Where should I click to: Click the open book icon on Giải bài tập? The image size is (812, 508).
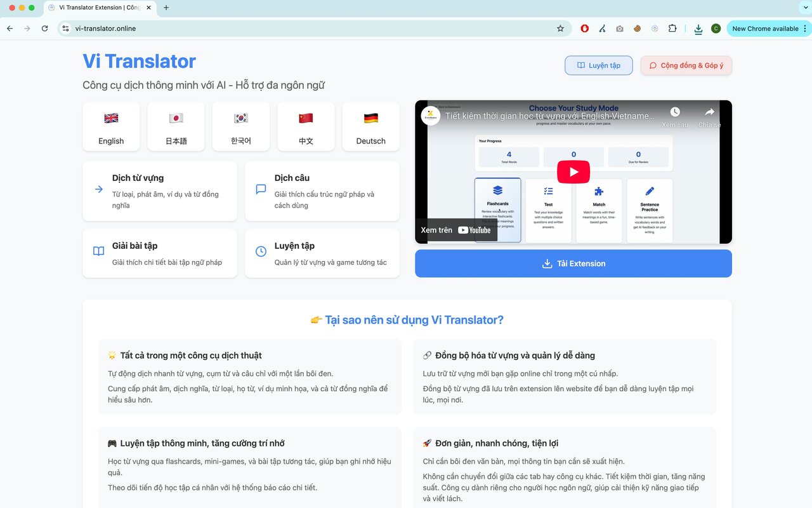98,251
